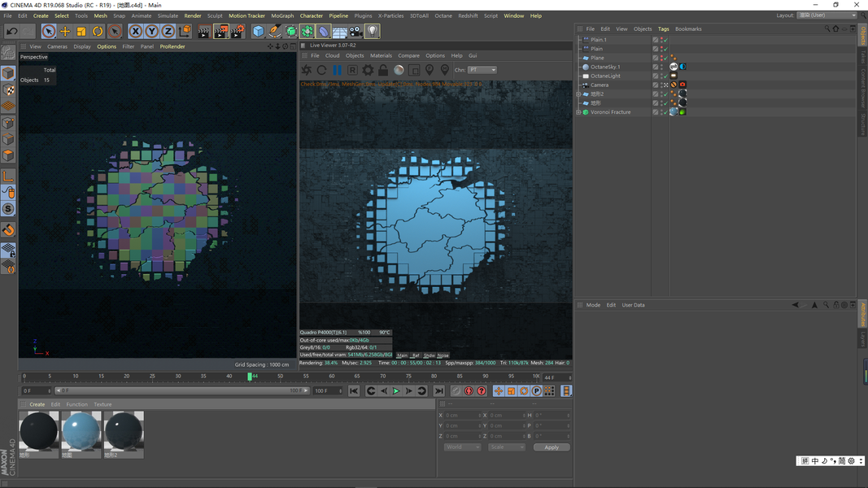Screen dimensions: 868x488
Task: Toggle Plane object enable checkmark
Action: [x=666, y=58]
